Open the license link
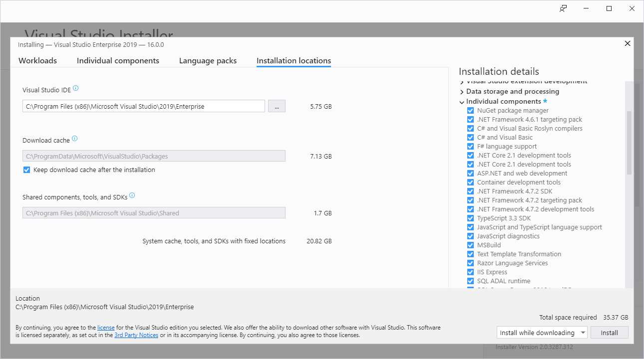The image size is (644, 359). (106, 327)
